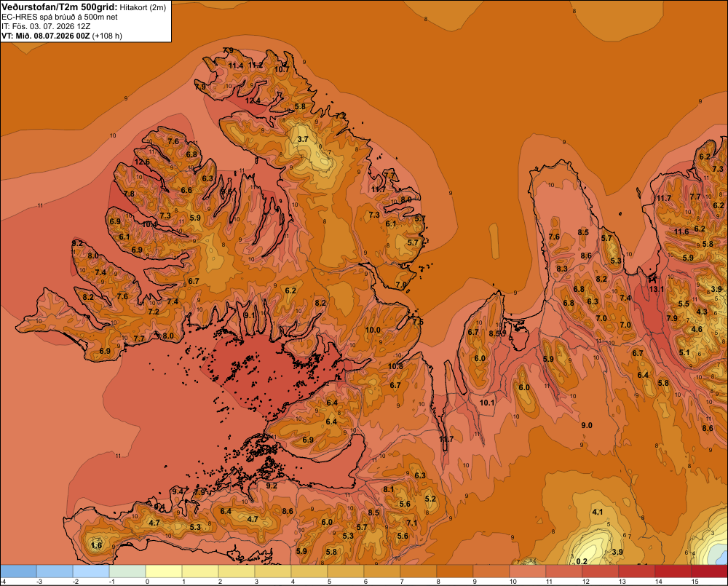The height and width of the screenshot is (586, 728).
Task: Click the Veðurstofan/T2m 500grid title text
Action: pyautogui.click(x=60, y=7)
